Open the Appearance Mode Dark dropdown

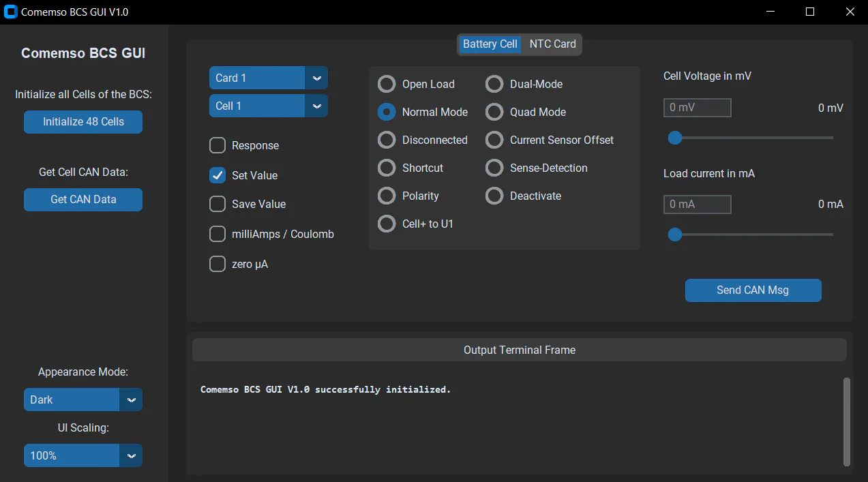coord(83,400)
